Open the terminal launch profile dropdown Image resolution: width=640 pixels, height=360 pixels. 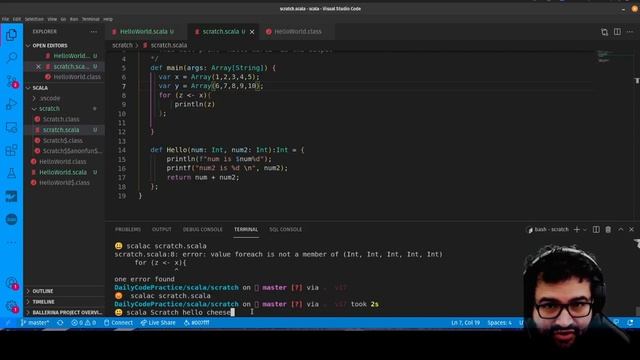point(585,230)
